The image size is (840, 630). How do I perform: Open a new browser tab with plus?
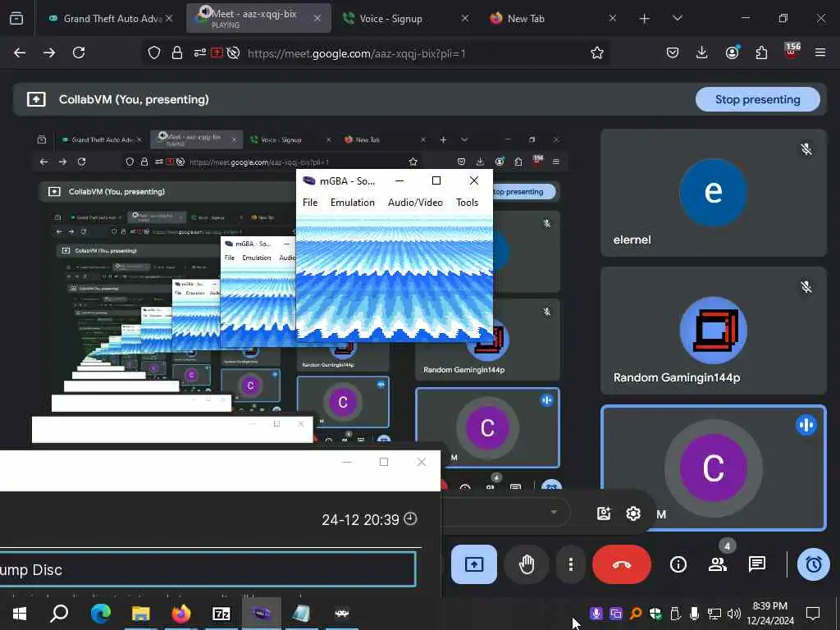[644, 19]
